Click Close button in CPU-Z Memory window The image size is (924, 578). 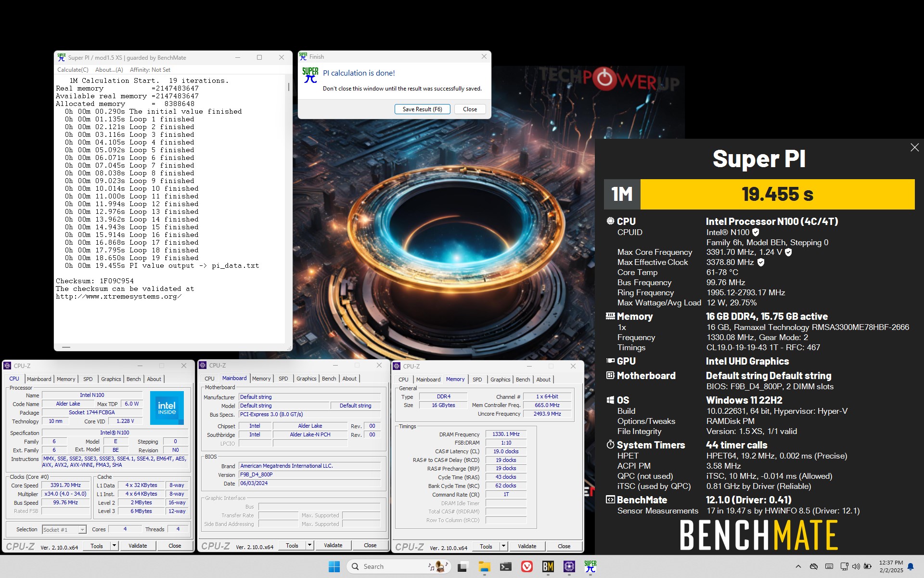(x=564, y=546)
